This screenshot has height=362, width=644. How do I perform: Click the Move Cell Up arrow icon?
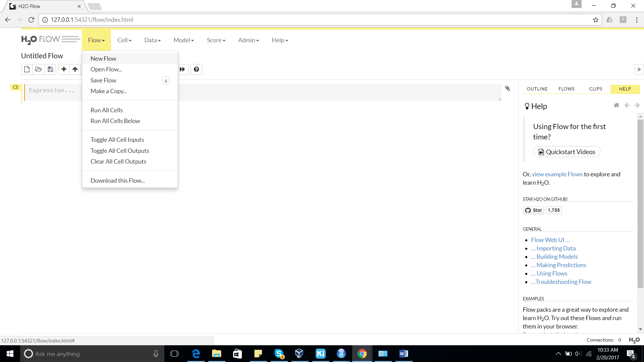[x=75, y=69]
